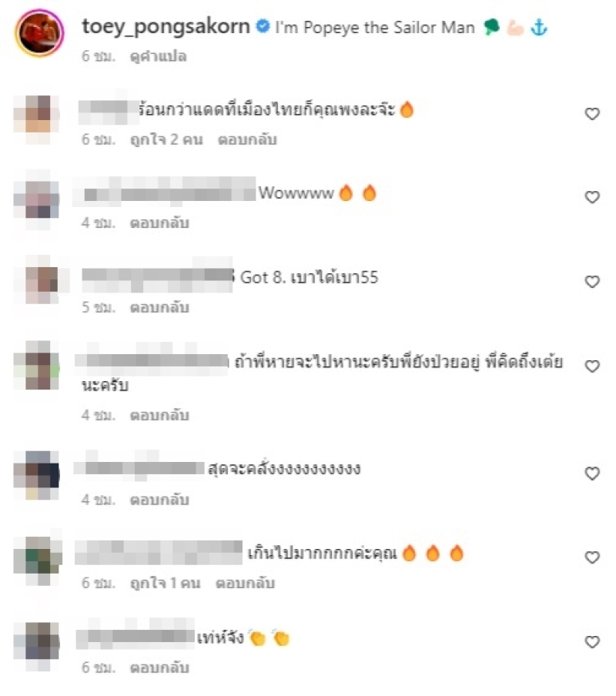
Task: Like the Got 8 comment
Action: click(x=592, y=282)
